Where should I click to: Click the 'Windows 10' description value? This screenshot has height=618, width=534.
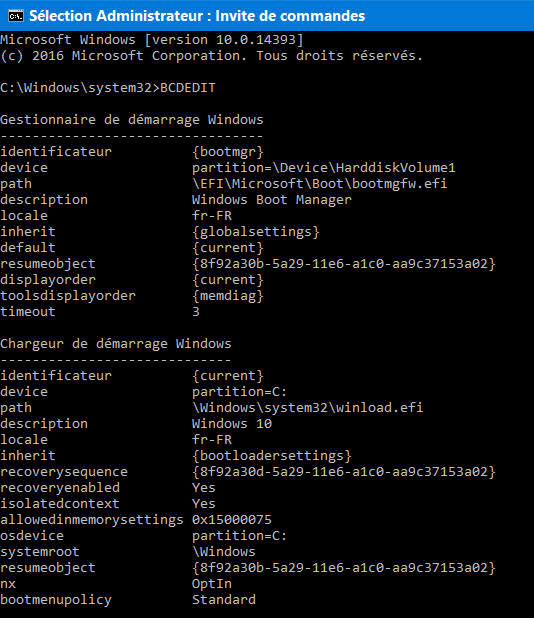[232, 424]
